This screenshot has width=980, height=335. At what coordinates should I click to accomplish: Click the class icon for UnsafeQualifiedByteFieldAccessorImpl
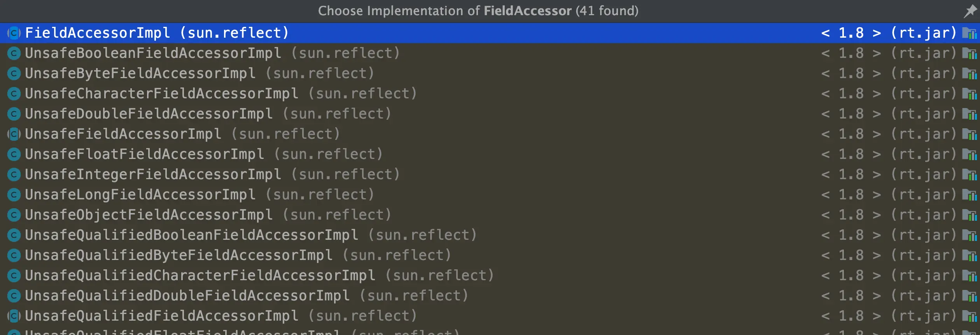[14, 255]
